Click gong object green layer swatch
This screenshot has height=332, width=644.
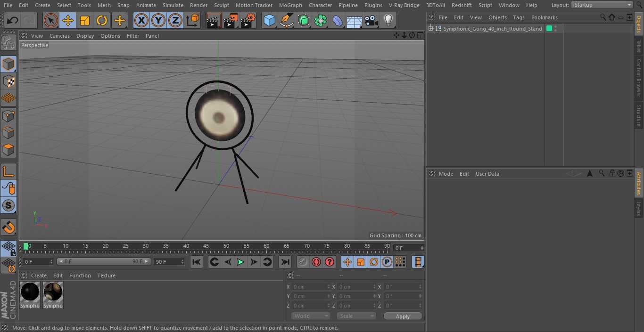click(x=549, y=29)
